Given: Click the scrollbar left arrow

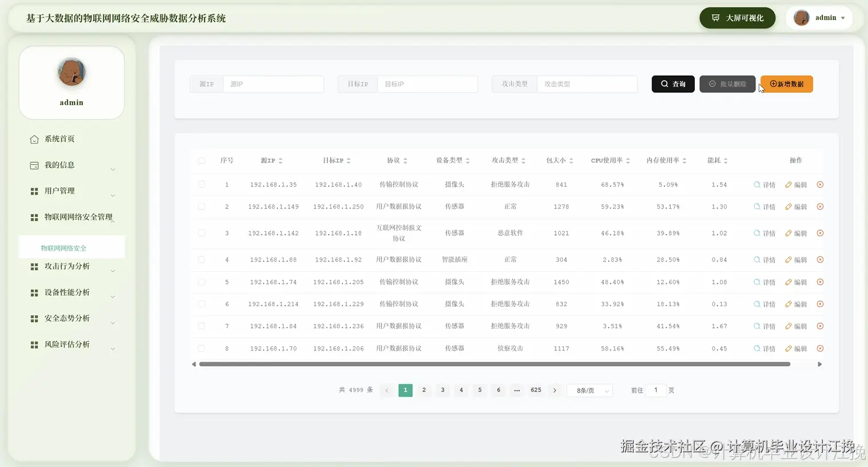Looking at the screenshot, I should pos(194,364).
